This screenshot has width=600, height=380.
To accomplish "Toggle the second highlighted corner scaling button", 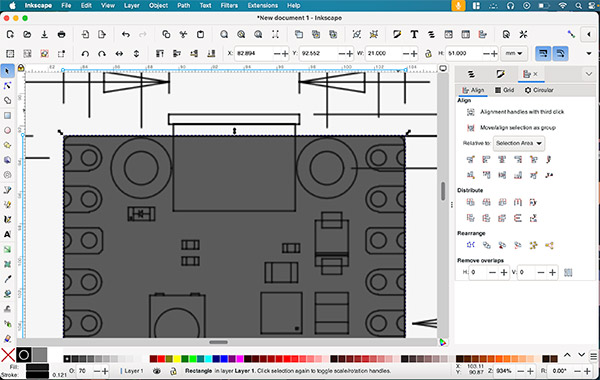I will click(x=560, y=54).
